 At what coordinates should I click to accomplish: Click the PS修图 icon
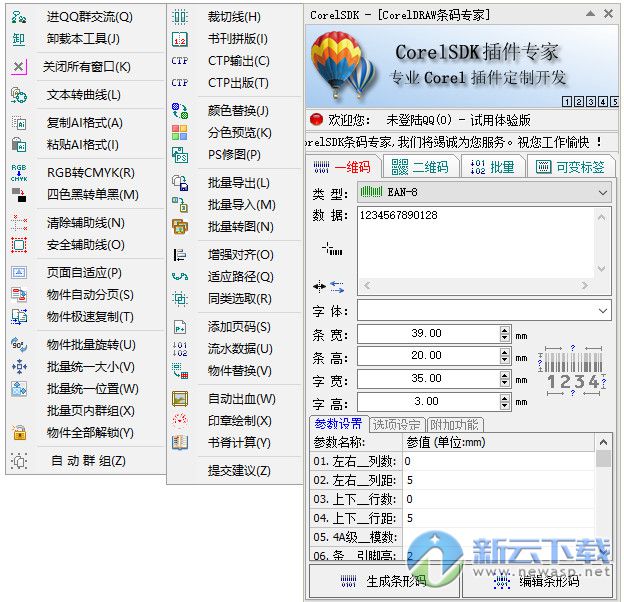point(180,155)
